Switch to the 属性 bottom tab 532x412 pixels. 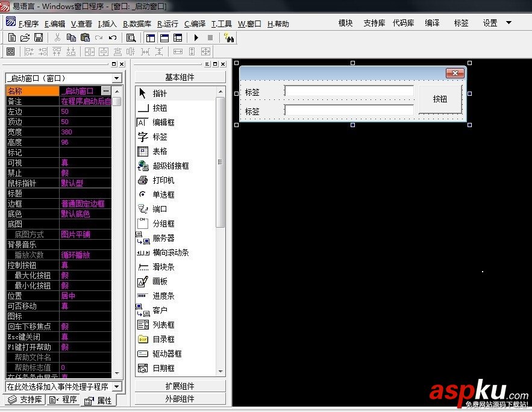pos(98,401)
